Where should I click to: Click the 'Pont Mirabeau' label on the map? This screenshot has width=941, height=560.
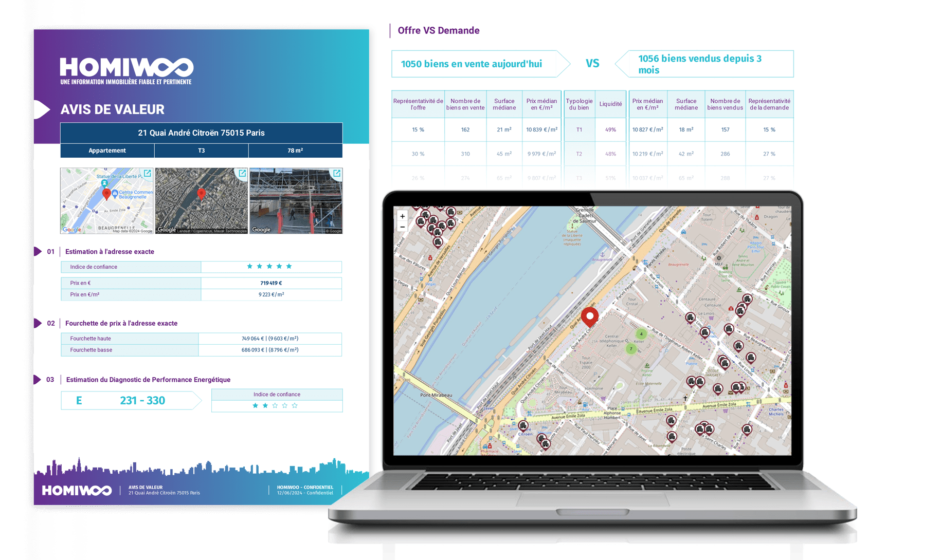click(x=436, y=395)
